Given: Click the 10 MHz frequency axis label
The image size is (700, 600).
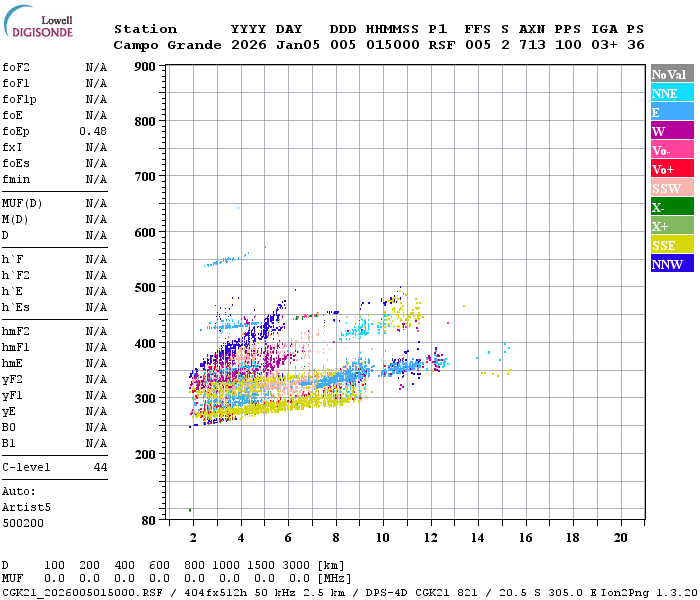Looking at the screenshot, I should point(383,538).
